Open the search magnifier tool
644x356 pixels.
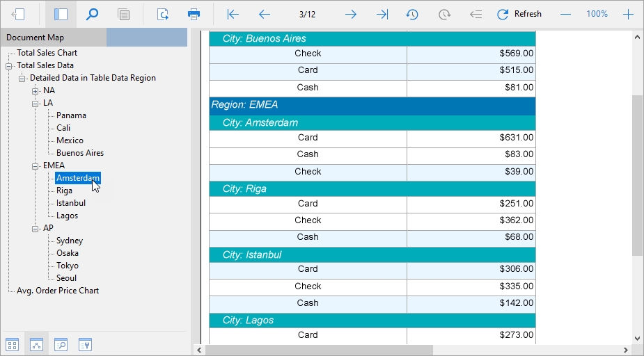tap(92, 15)
